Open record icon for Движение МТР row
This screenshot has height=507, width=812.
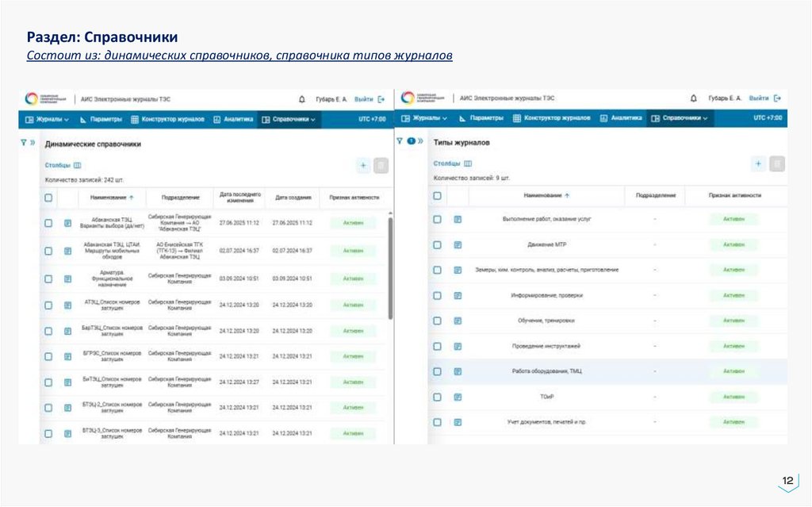click(x=458, y=244)
